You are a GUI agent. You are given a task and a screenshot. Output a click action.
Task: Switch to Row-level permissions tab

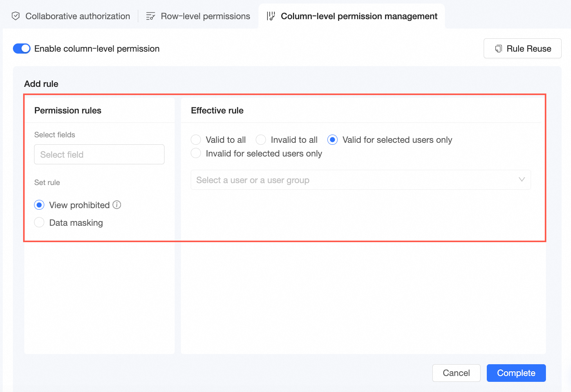(x=205, y=16)
